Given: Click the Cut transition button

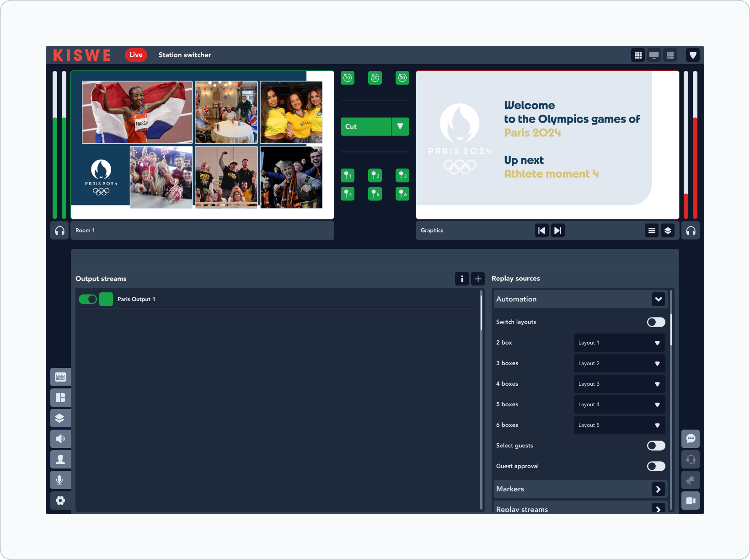Looking at the screenshot, I should pyautogui.click(x=366, y=127).
